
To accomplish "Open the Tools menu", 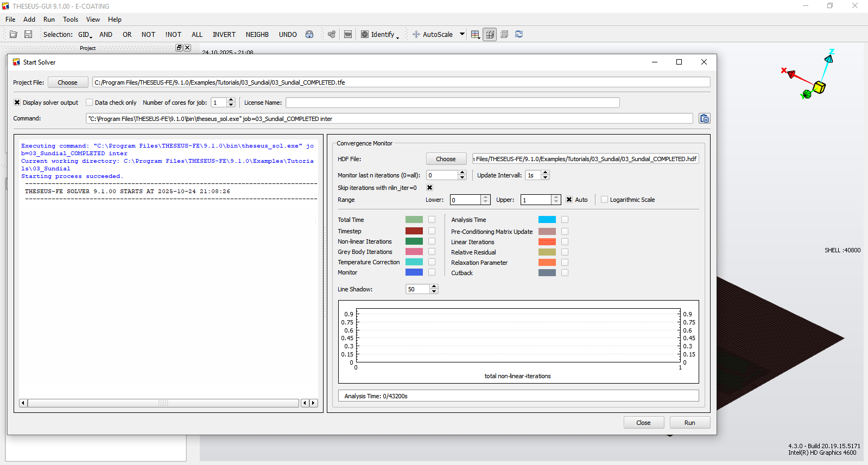I will (x=71, y=20).
